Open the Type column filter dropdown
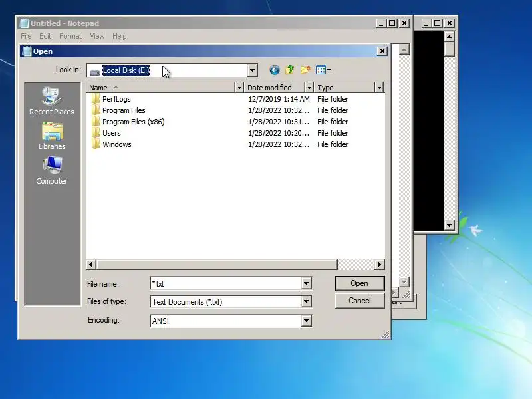The height and width of the screenshot is (399, 532). 379,88
